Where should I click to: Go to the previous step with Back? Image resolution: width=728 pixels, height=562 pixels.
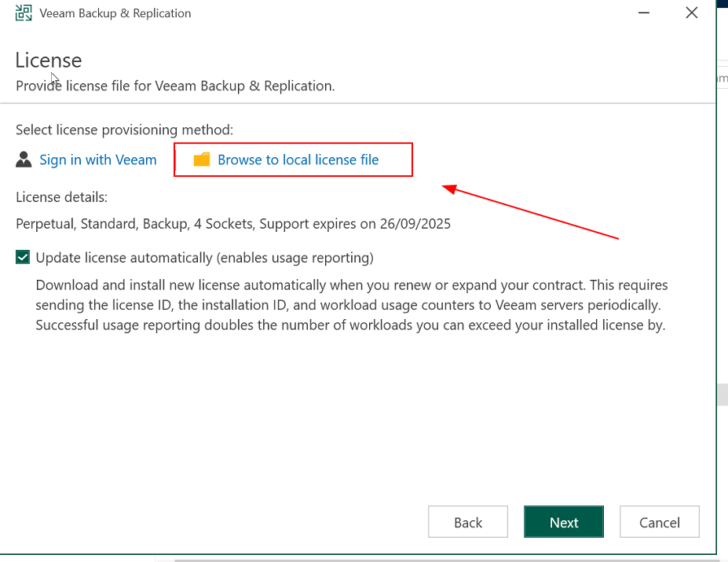[468, 522]
